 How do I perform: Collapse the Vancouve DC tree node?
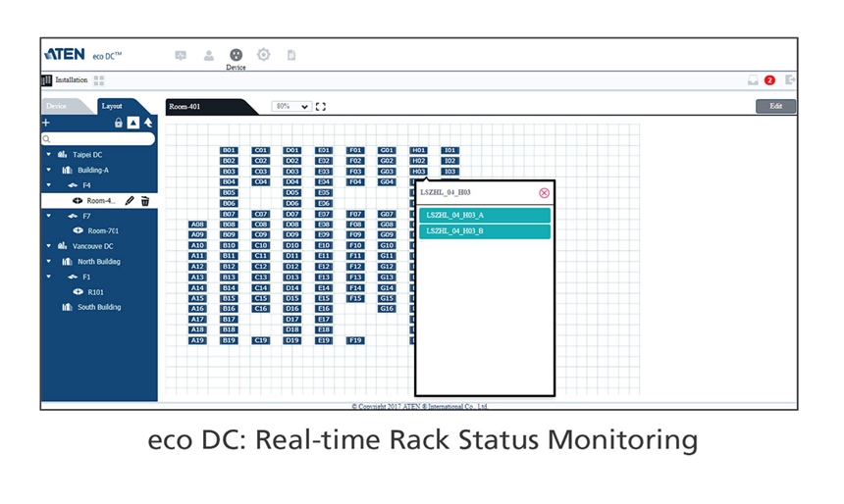click(x=47, y=246)
